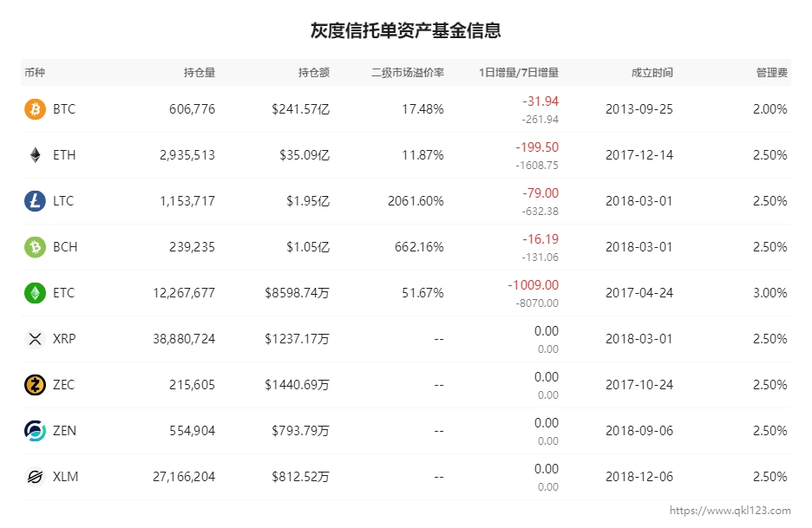The height and width of the screenshot is (528, 812).
Task: Click the red -79.00 daily change
Action: (x=540, y=193)
